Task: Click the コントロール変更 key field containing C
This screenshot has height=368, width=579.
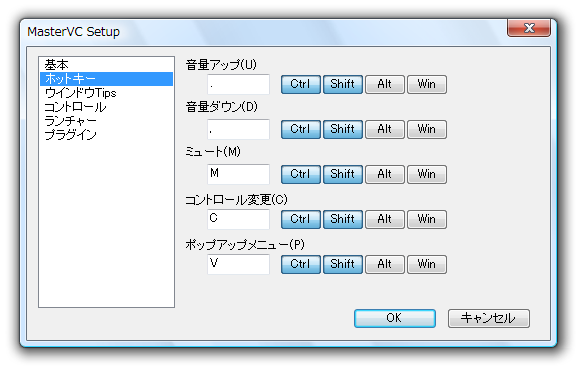Action: [x=238, y=219]
